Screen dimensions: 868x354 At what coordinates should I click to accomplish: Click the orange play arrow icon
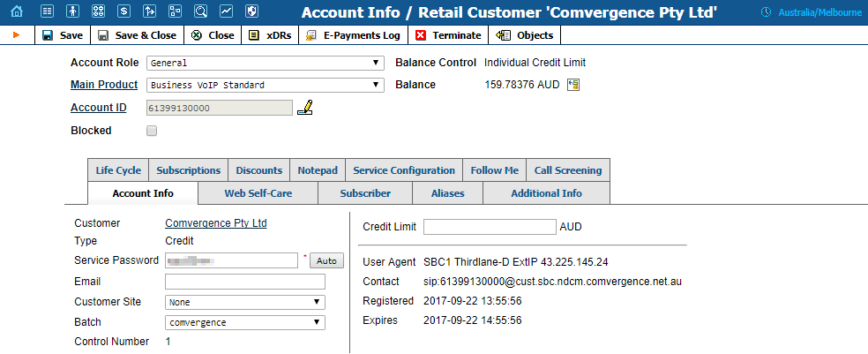click(16, 35)
